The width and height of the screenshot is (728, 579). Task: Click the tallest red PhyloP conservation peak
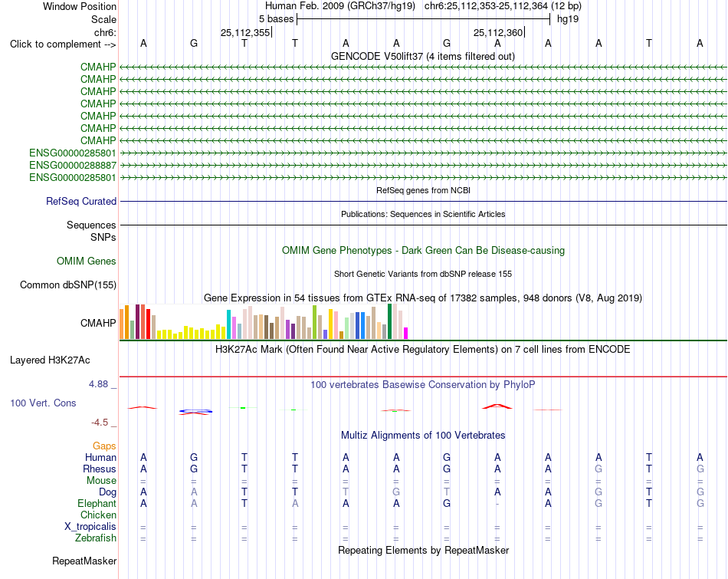[x=497, y=406]
